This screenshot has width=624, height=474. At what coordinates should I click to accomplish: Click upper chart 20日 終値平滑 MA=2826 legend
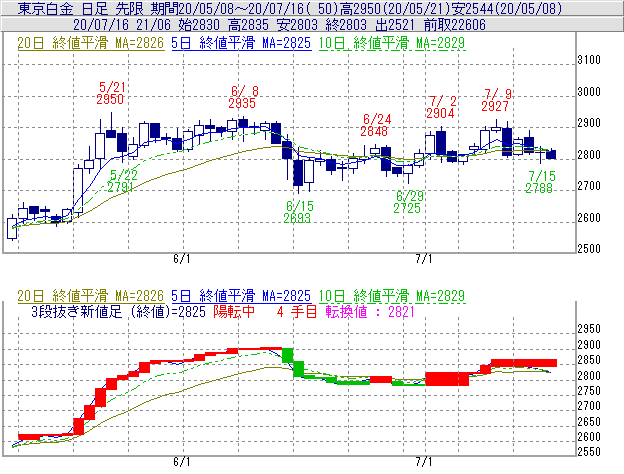90,43
